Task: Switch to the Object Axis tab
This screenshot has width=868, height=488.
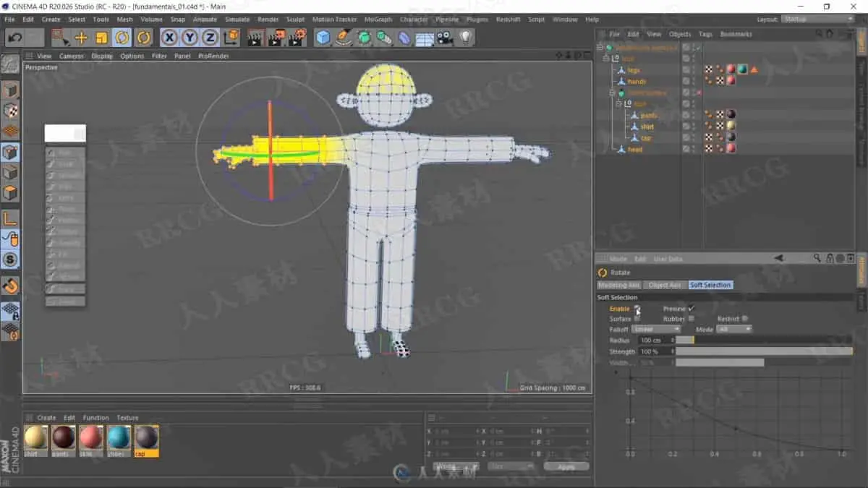Action: click(665, 285)
